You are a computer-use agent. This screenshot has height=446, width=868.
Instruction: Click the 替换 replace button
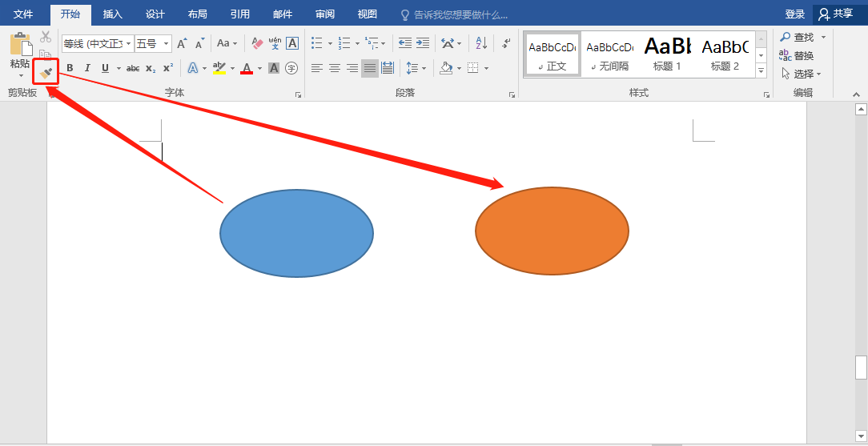click(x=798, y=55)
